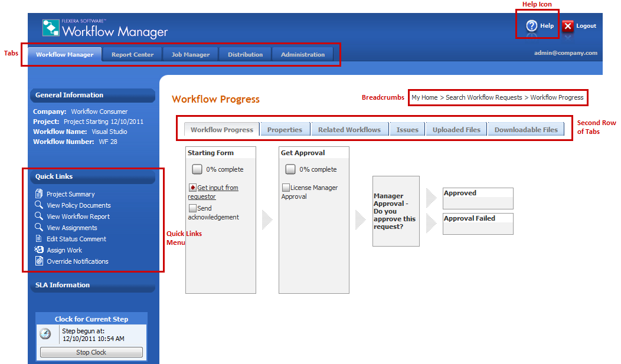Click the orange Workflow Progress page title
The width and height of the screenshot is (621, 364).
click(x=216, y=99)
